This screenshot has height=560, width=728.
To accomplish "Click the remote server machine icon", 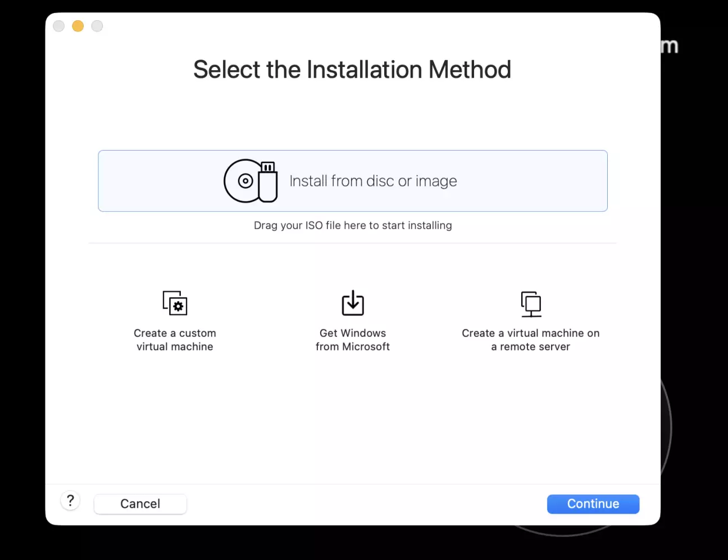I will point(531,303).
